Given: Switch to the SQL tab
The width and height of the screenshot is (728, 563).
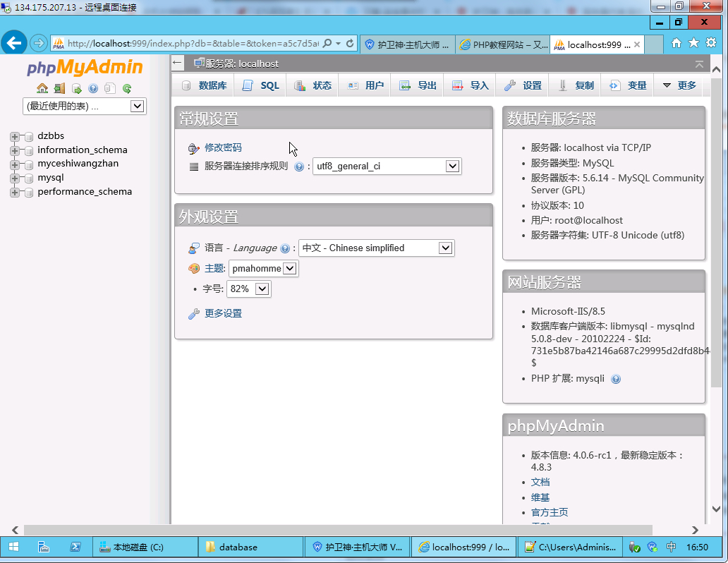Looking at the screenshot, I should click(260, 85).
